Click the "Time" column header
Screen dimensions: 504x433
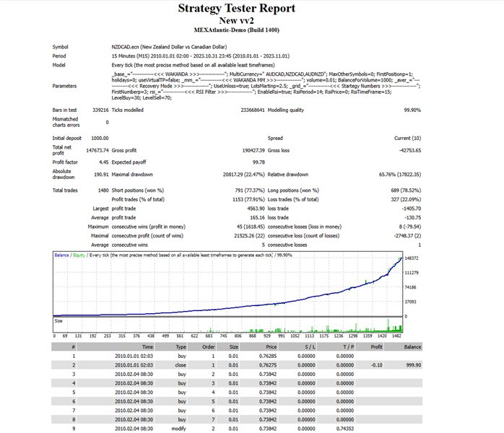pos(148,347)
